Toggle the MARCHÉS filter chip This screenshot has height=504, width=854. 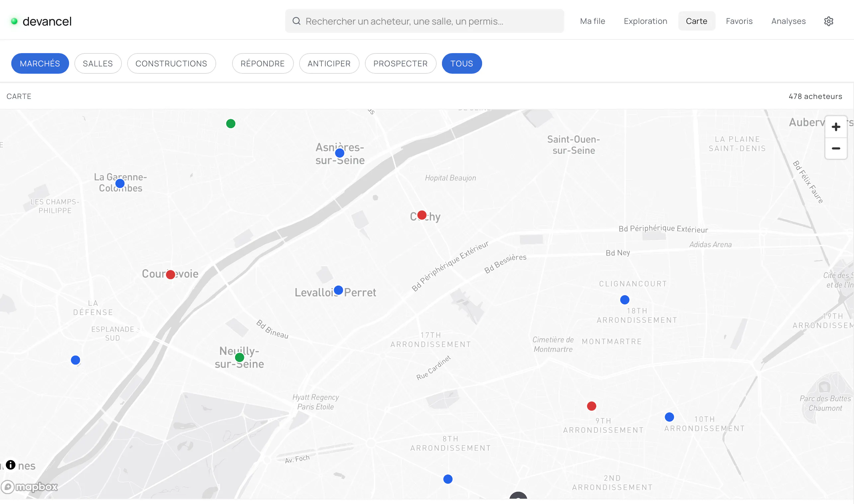click(40, 63)
